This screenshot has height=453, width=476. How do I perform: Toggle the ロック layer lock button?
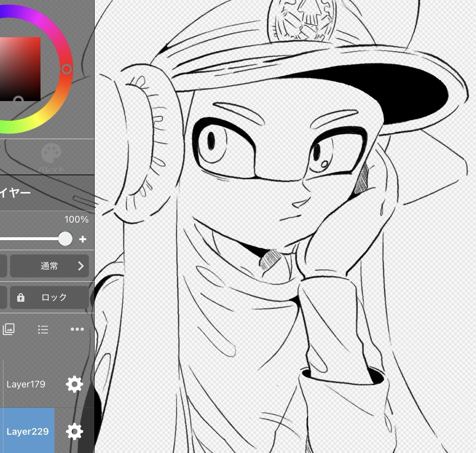coord(49,297)
